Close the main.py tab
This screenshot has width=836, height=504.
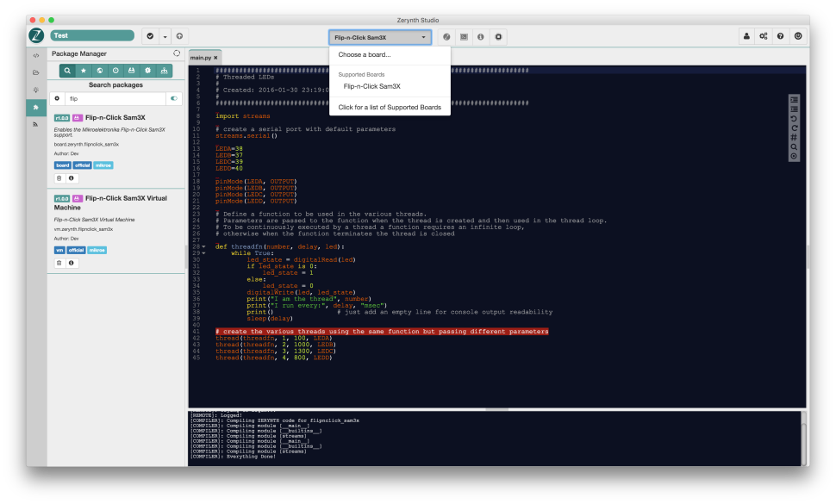[x=215, y=58]
